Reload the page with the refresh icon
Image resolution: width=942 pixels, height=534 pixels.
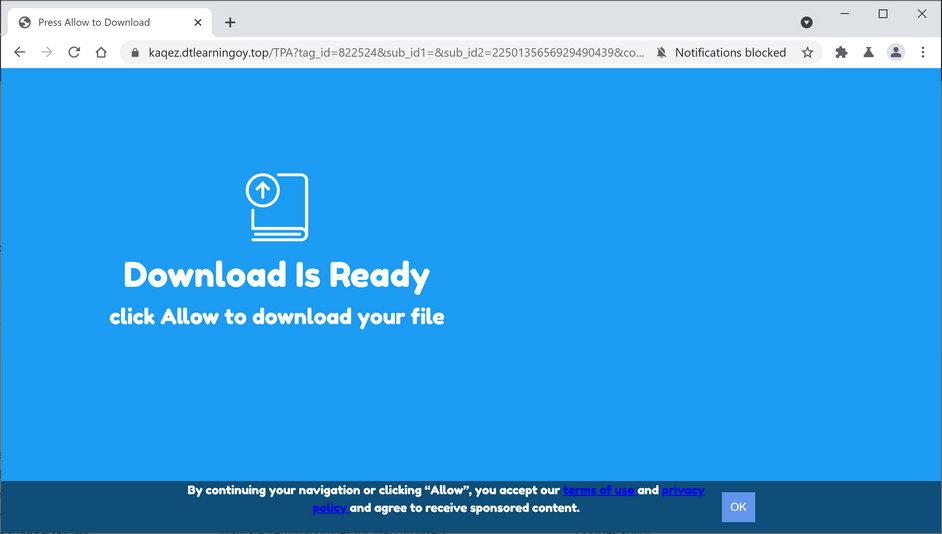(74, 52)
